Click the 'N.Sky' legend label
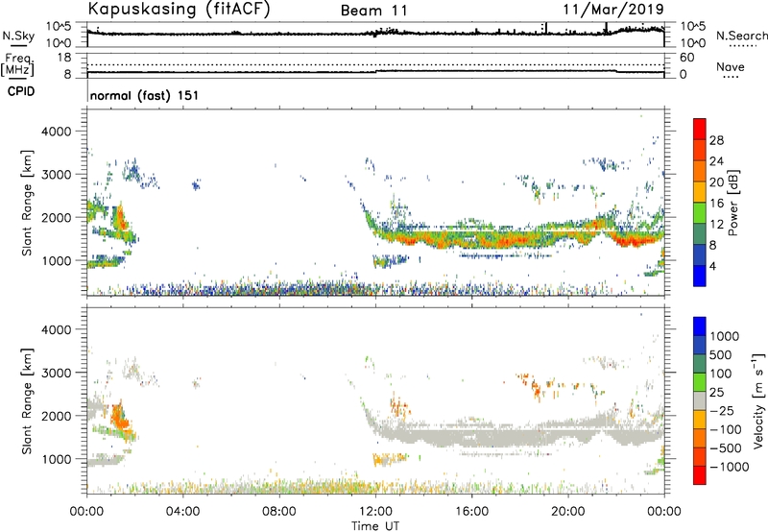The height and width of the screenshot is (532, 768). click(x=18, y=36)
